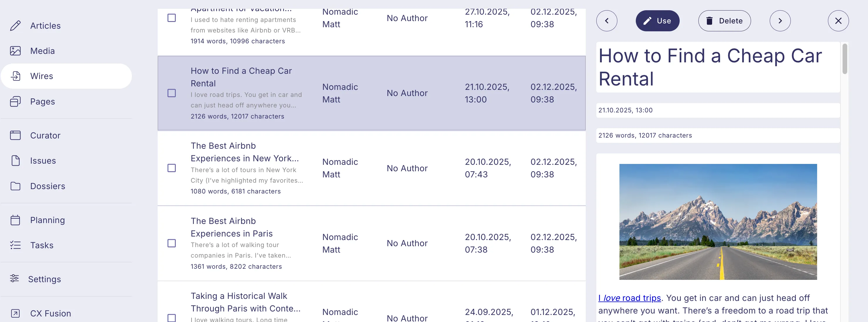The height and width of the screenshot is (322, 868).
Task: Open the Tasks checklist icon
Action: click(x=15, y=245)
